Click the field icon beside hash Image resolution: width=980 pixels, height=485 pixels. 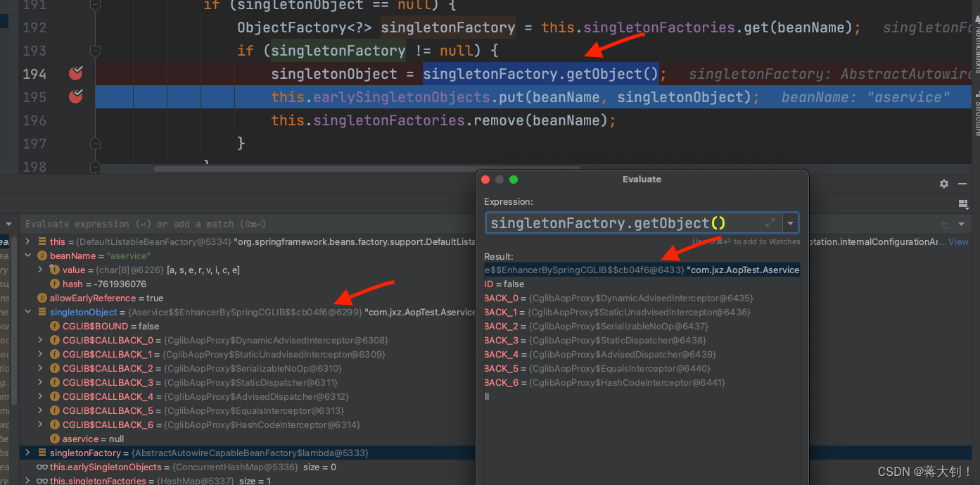(55, 284)
